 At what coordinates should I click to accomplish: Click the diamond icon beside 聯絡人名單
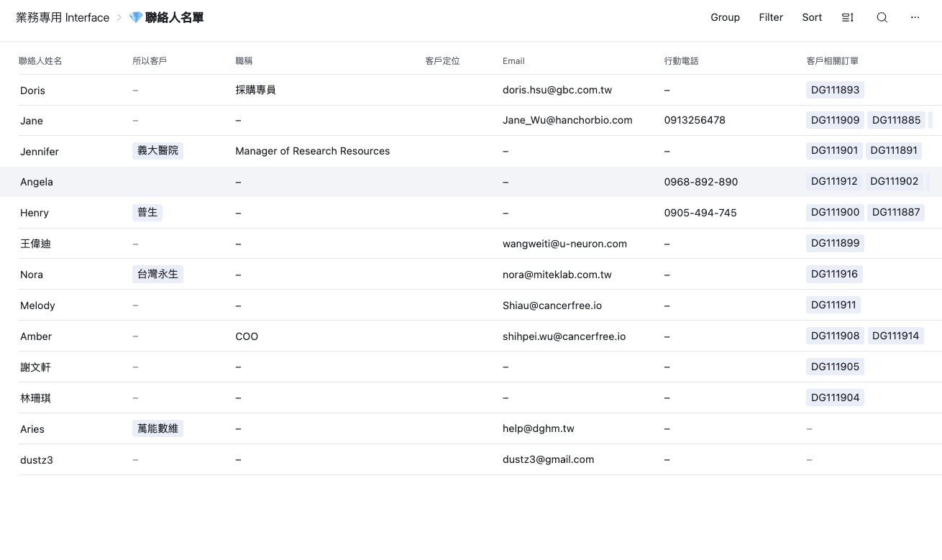click(x=136, y=17)
